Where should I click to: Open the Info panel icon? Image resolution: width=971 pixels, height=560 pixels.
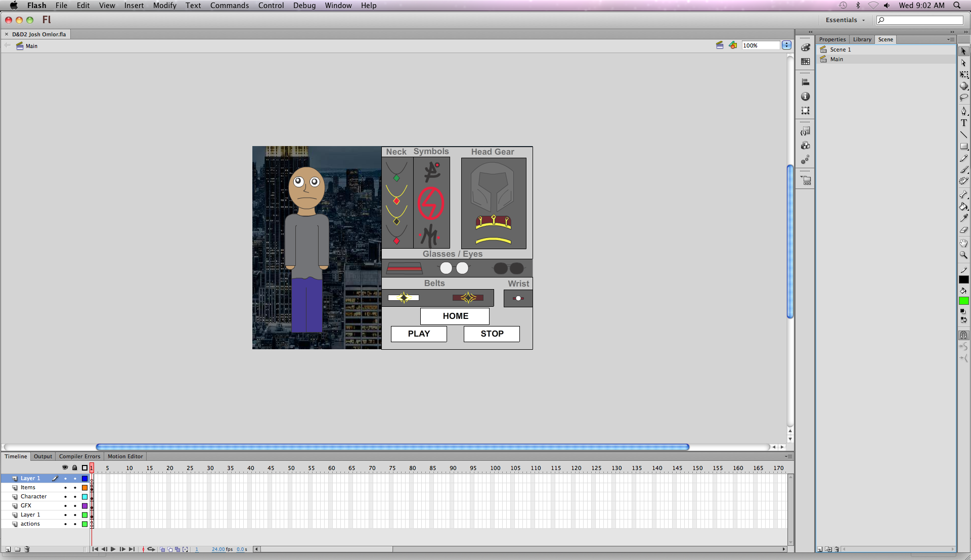point(805,96)
